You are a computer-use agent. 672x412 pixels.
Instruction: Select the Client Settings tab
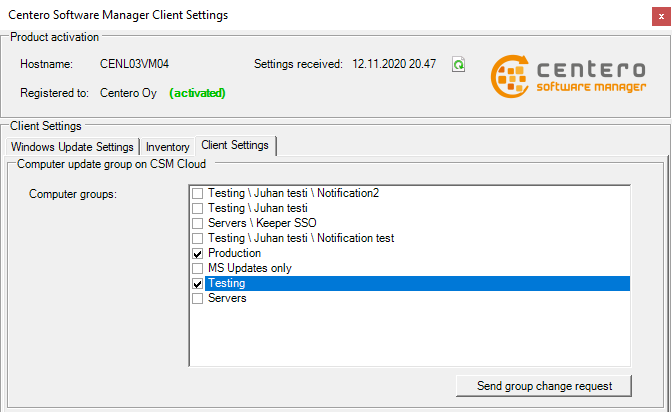point(235,145)
